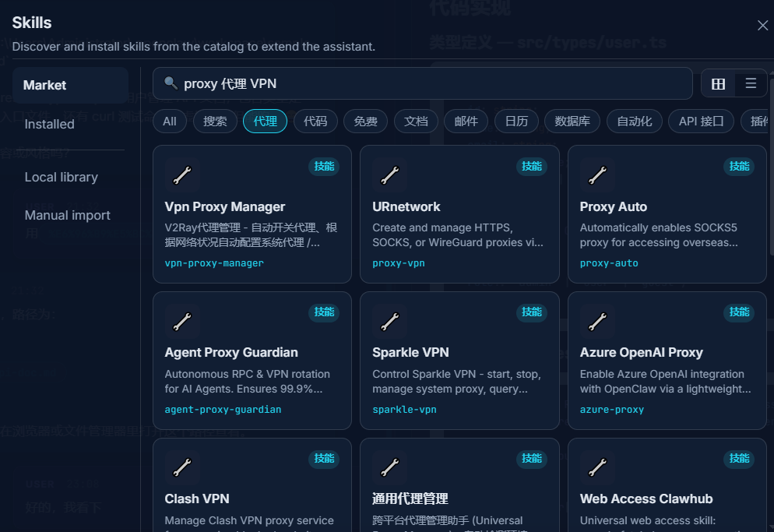The height and width of the screenshot is (532, 774).
Task: Click the URnetwork skill icon
Action: coord(389,175)
